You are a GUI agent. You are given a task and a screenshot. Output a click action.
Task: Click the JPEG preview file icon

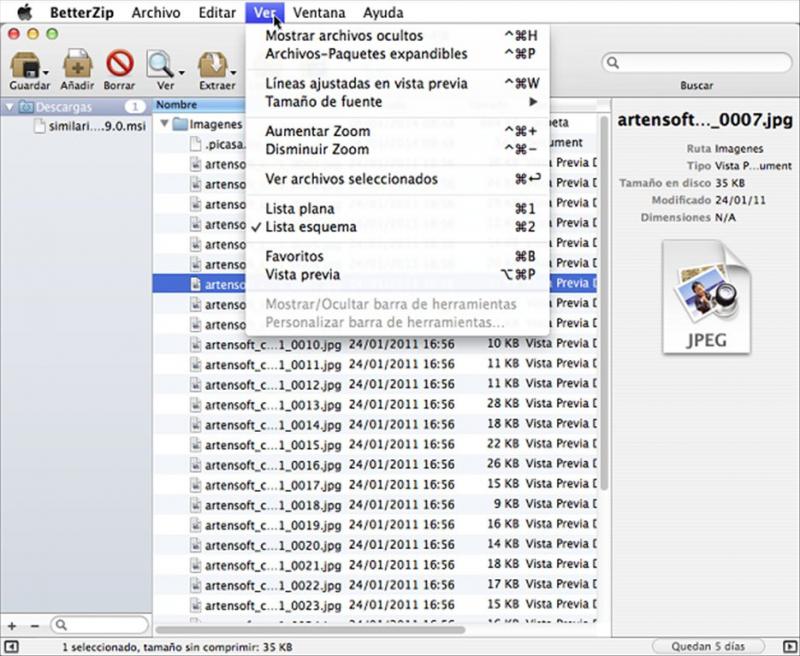707,297
